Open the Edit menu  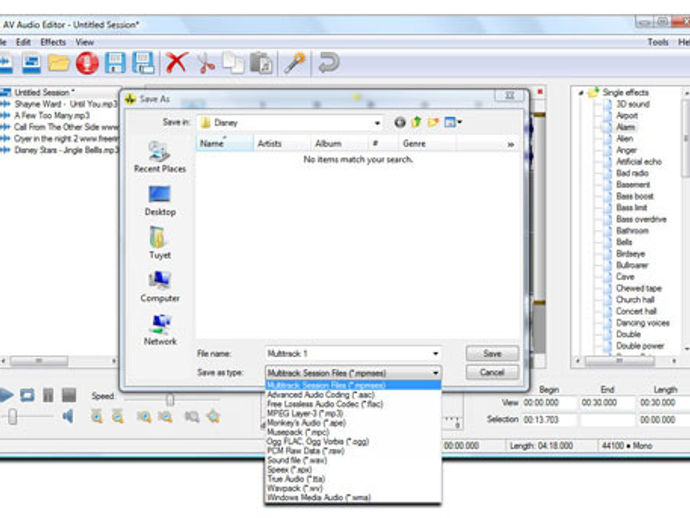(x=23, y=42)
